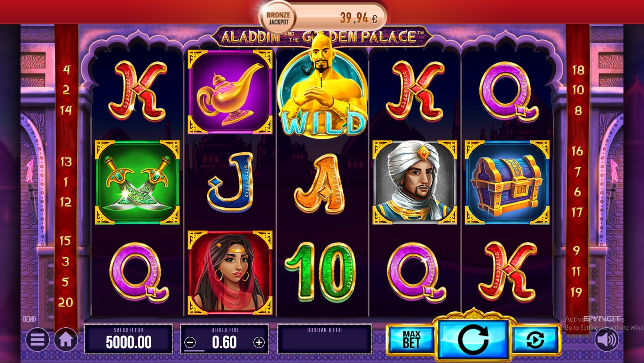Enable autoplay with the autospin button
This screenshot has width=644, height=363.
(536, 339)
